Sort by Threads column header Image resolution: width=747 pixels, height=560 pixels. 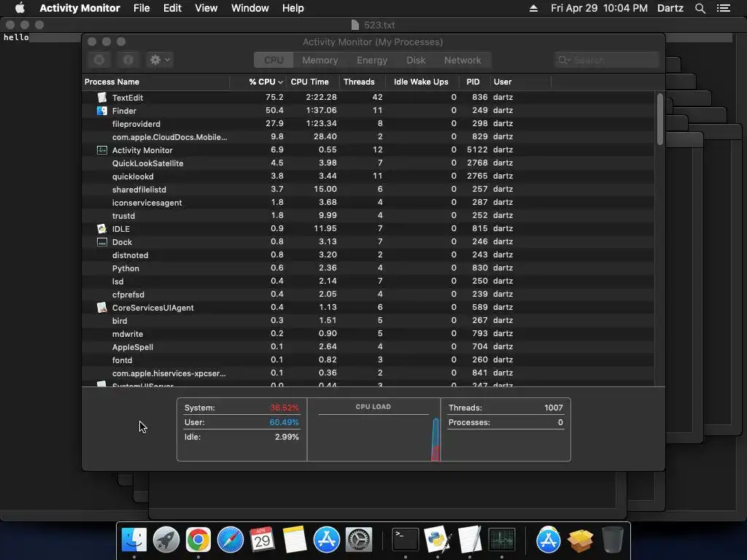(x=362, y=82)
